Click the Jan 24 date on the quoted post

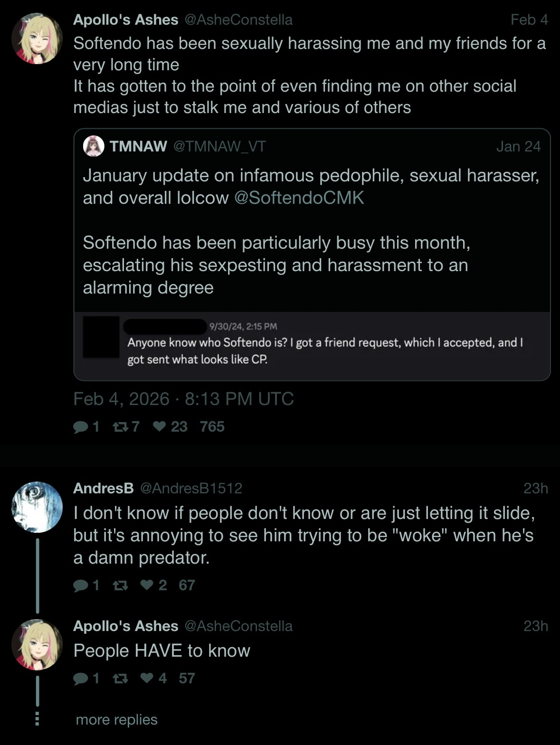[518, 146]
